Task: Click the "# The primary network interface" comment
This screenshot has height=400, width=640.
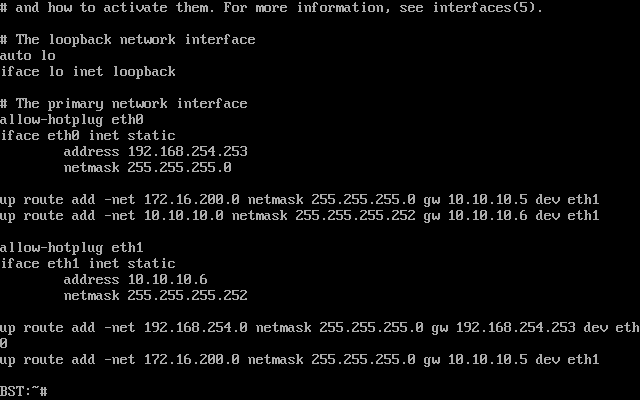Action: point(124,104)
